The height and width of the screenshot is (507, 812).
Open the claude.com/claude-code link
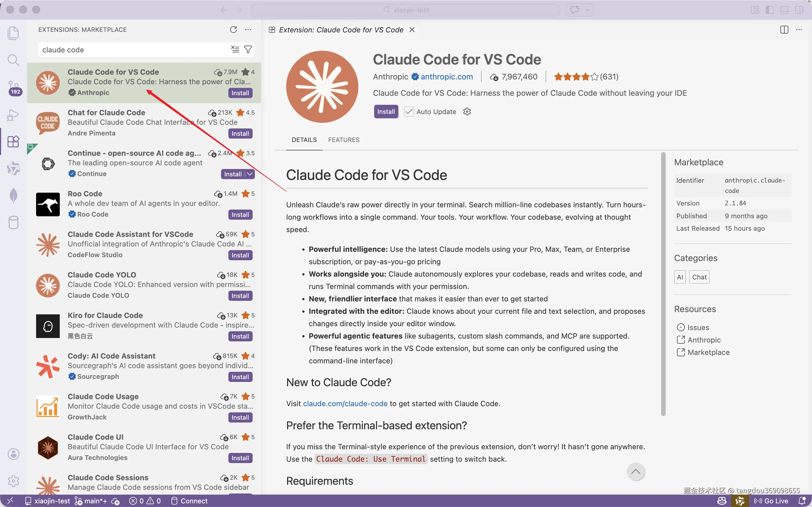pos(345,404)
